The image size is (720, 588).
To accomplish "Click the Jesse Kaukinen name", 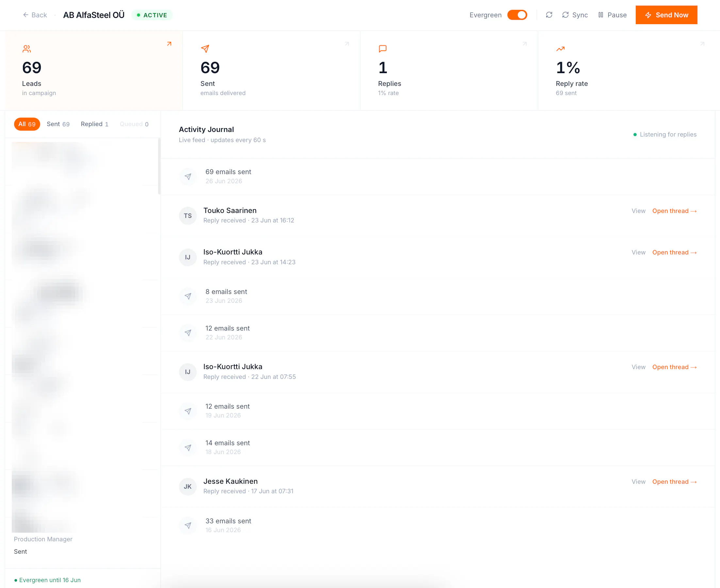I will [231, 481].
